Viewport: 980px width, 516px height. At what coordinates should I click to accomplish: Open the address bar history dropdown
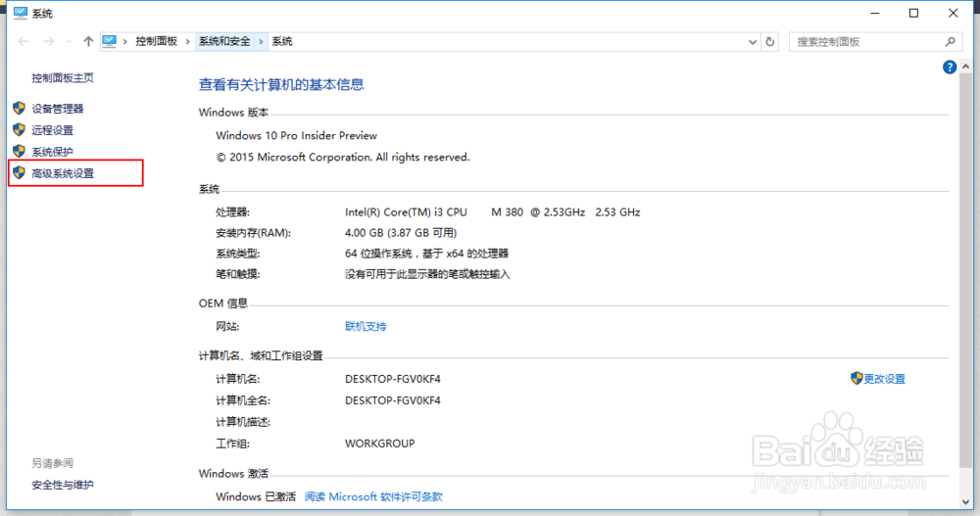(x=753, y=42)
